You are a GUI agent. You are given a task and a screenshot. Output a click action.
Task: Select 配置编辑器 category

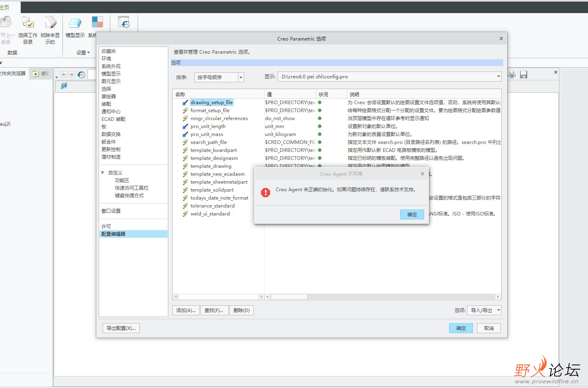(133, 234)
